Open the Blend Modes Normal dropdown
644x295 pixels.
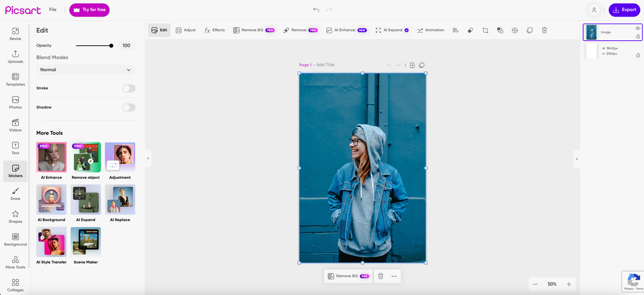86,70
